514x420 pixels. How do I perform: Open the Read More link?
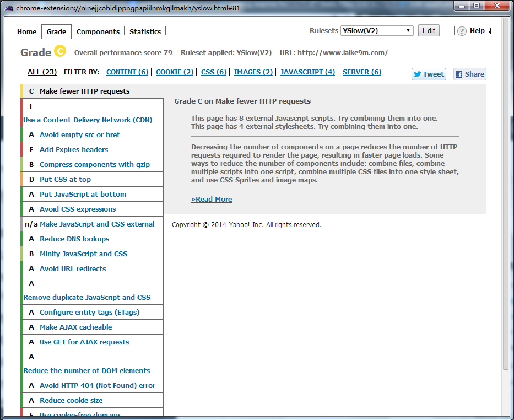[x=212, y=200]
